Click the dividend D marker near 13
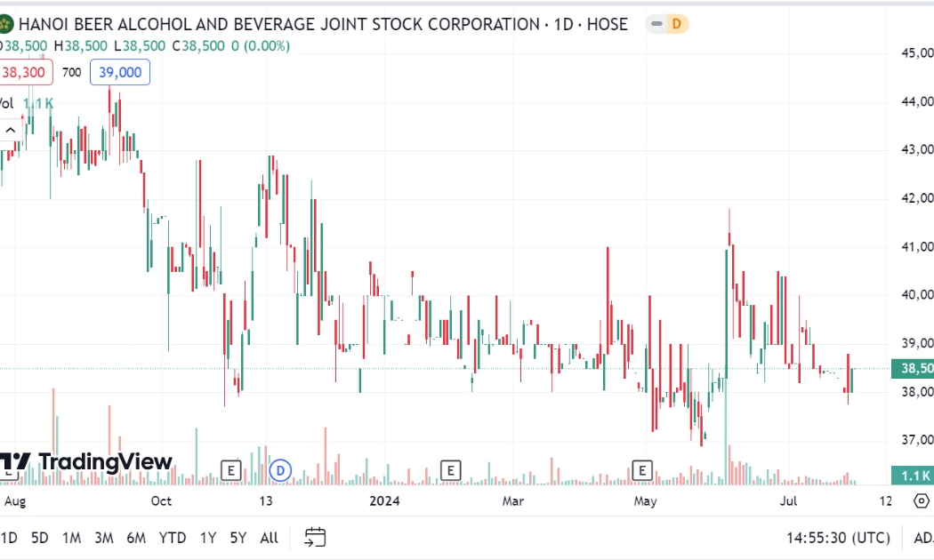This screenshot has height=560, width=934. 280,471
